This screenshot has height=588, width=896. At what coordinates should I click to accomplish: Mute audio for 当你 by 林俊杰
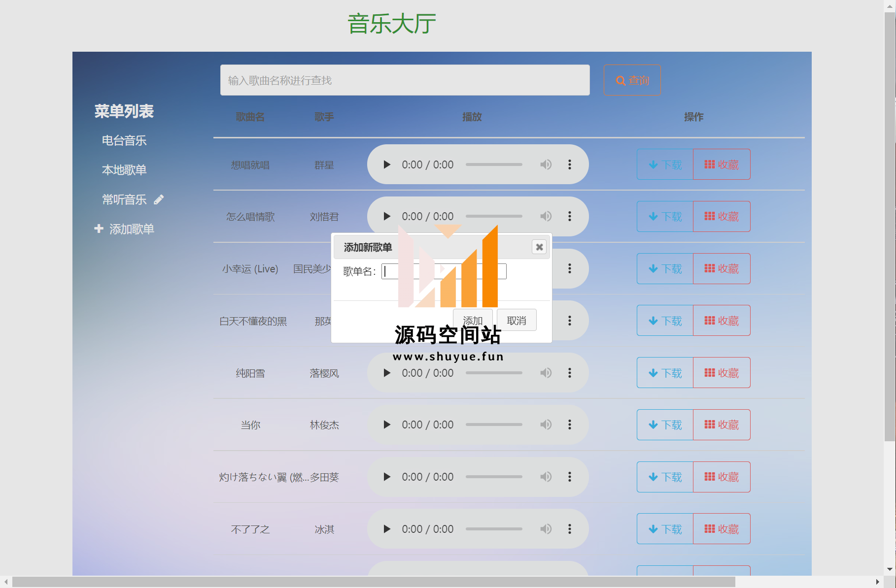click(546, 425)
